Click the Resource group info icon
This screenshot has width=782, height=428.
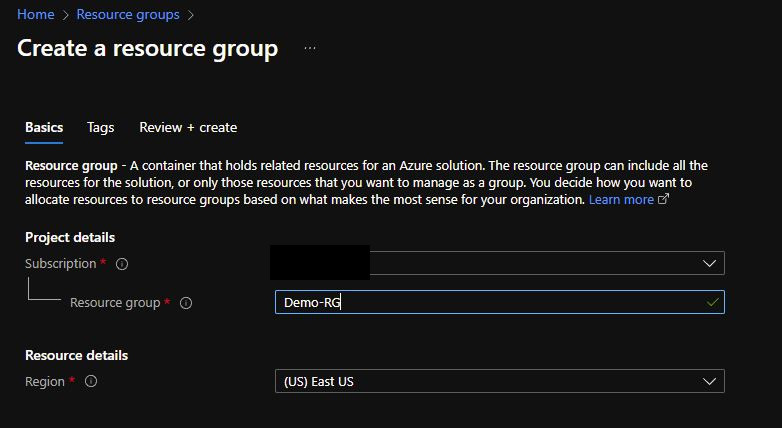point(186,303)
